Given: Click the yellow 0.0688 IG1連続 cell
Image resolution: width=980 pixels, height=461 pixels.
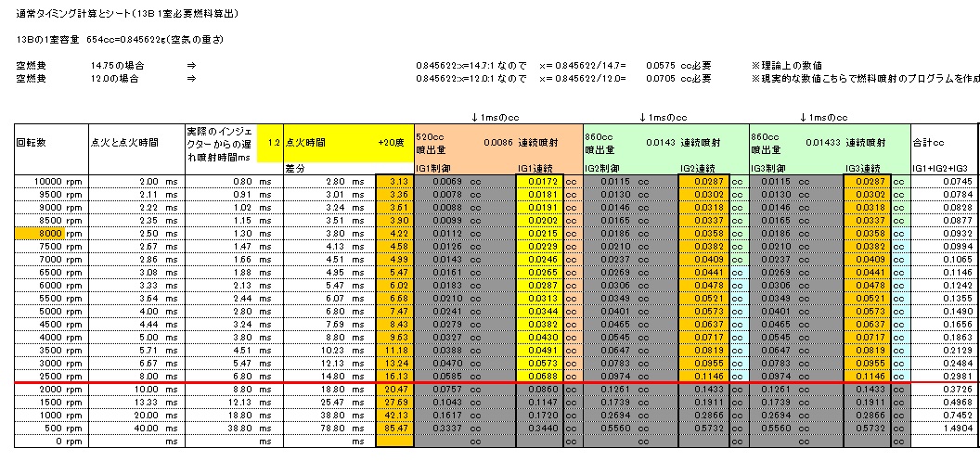Looking at the screenshot, I should click(540, 377).
